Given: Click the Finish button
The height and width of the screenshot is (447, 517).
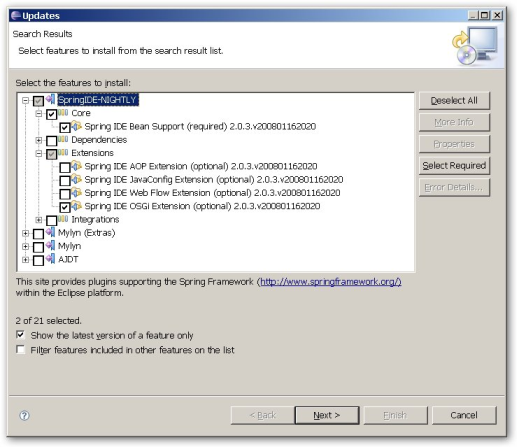Looking at the screenshot, I should pyautogui.click(x=395, y=415).
